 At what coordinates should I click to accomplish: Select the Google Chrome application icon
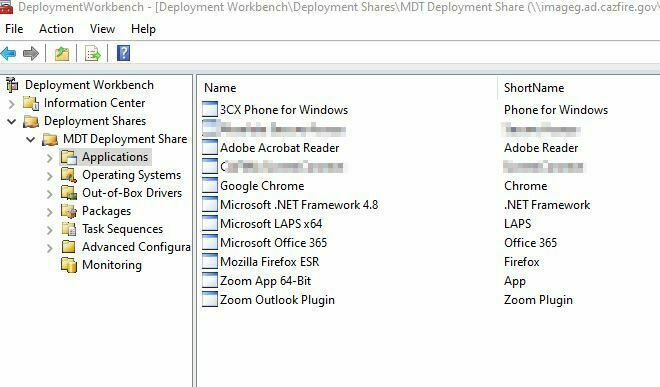(x=210, y=185)
